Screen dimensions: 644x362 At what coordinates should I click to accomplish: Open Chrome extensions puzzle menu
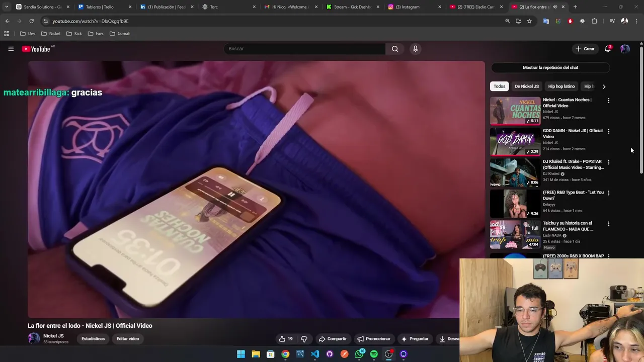594,21
